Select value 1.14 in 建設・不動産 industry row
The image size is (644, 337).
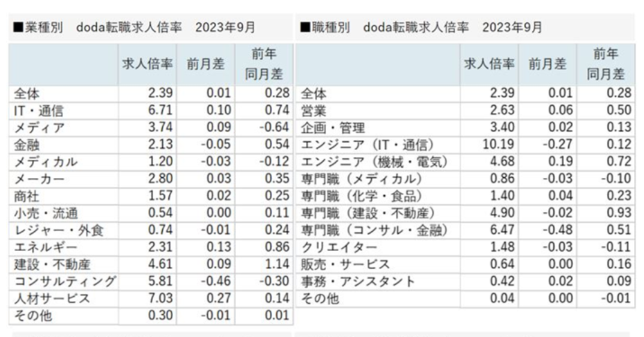(x=277, y=264)
